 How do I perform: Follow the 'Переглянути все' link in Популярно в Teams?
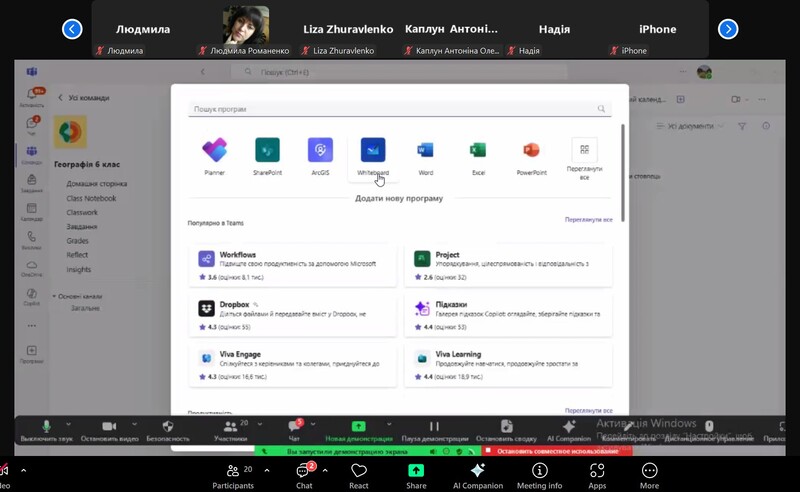tap(588, 219)
